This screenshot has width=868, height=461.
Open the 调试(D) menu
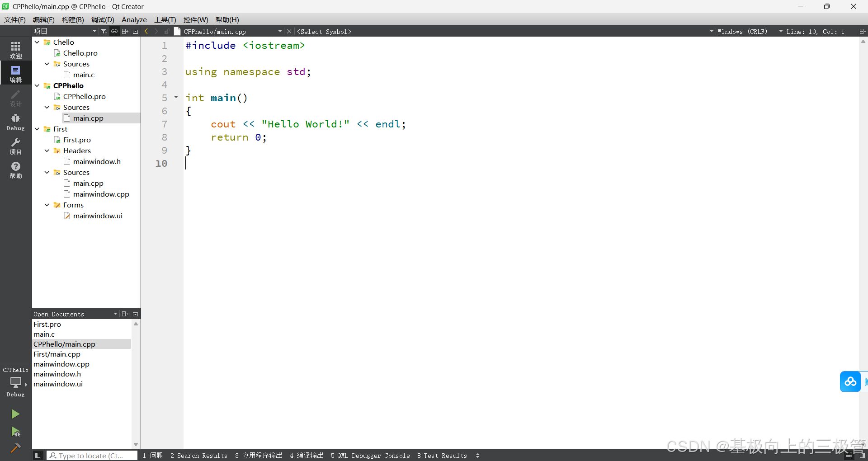pyautogui.click(x=103, y=19)
